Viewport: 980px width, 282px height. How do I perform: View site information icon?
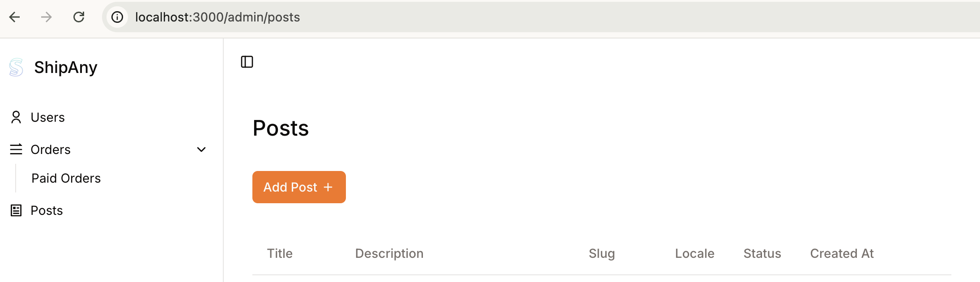(x=117, y=17)
